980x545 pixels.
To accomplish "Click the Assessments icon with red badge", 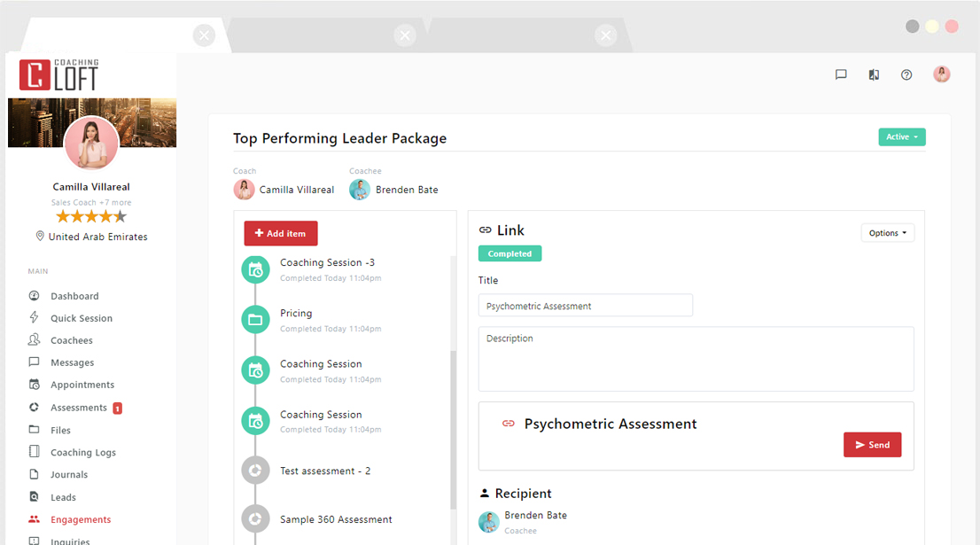I will (x=32, y=407).
